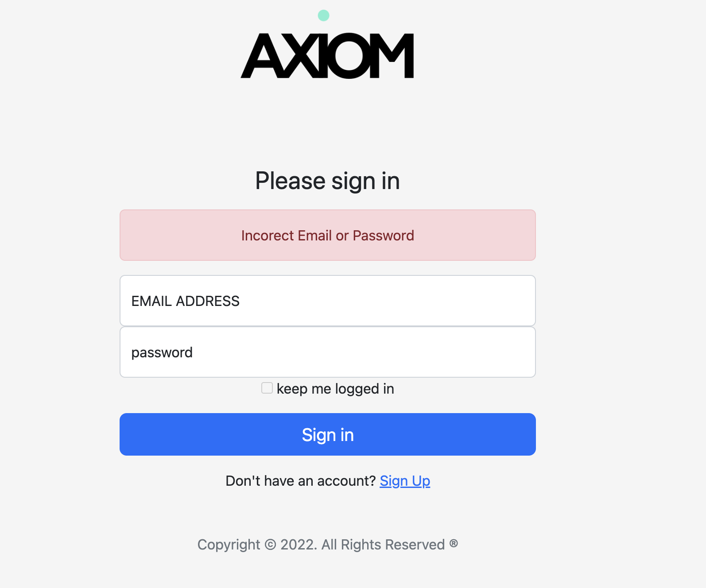Click the "2022" year in the footer
The width and height of the screenshot is (706, 588).
(298, 545)
